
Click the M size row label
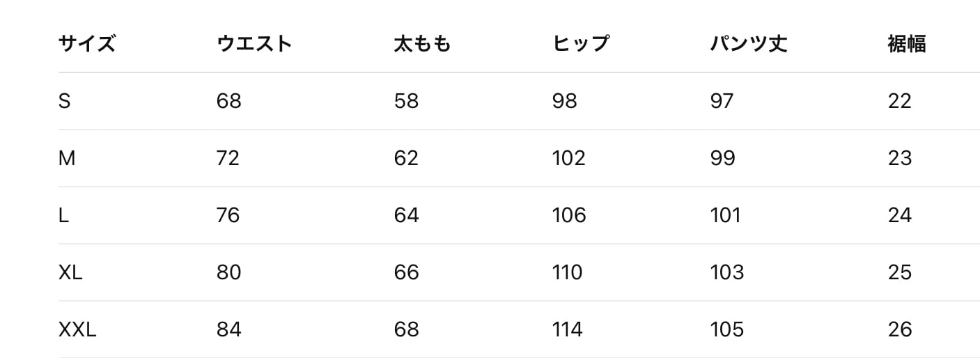[67, 159]
